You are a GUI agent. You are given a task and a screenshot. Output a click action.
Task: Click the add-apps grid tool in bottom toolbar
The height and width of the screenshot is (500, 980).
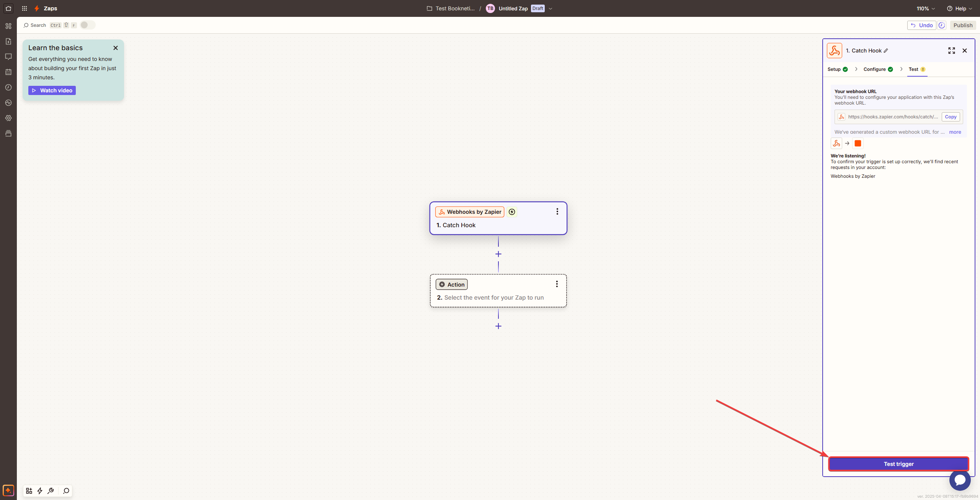point(29,491)
